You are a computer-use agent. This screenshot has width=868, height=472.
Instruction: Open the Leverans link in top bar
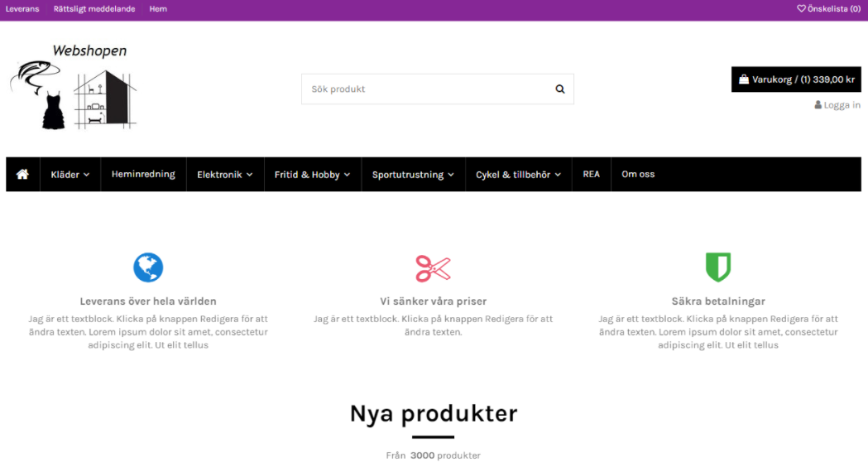point(22,9)
